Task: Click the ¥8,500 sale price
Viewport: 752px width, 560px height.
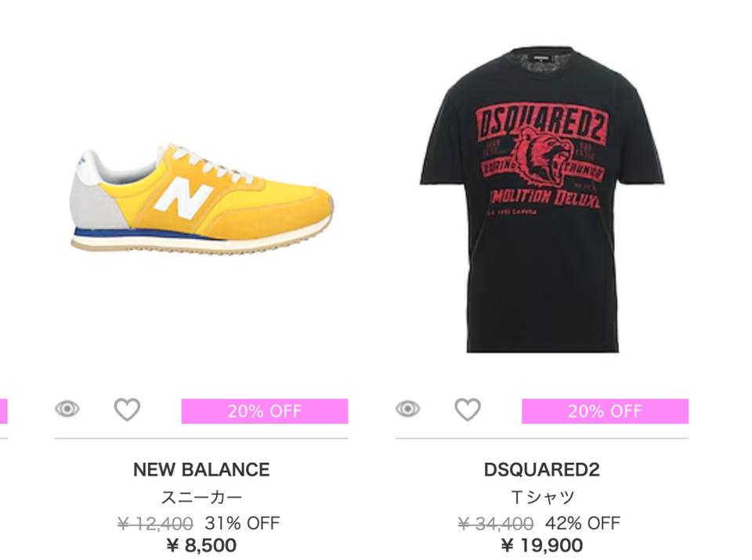Action: pyautogui.click(x=201, y=545)
